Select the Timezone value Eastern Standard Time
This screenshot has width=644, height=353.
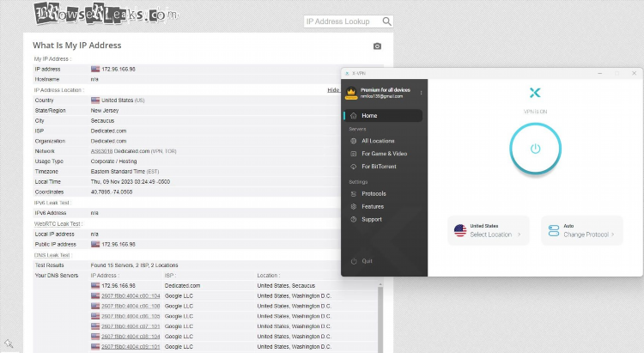(118, 172)
